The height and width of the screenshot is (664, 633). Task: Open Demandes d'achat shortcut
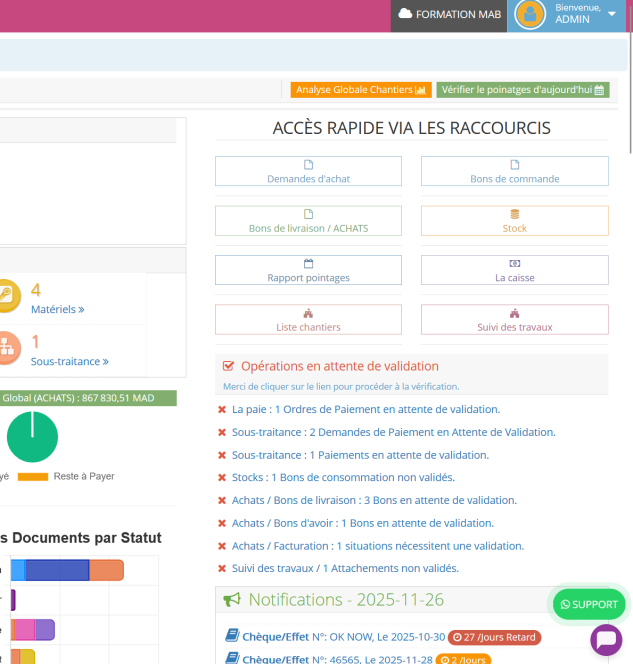(308, 171)
